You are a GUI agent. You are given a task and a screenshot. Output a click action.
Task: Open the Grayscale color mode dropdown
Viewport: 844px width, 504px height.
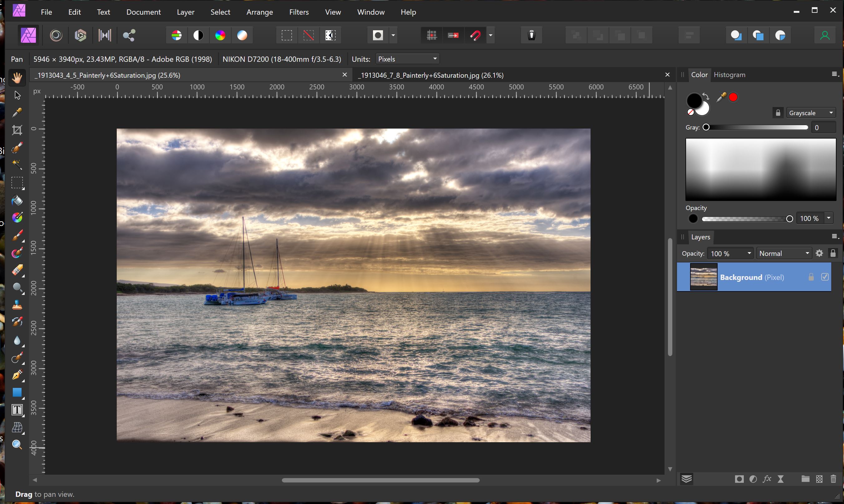(811, 113)
